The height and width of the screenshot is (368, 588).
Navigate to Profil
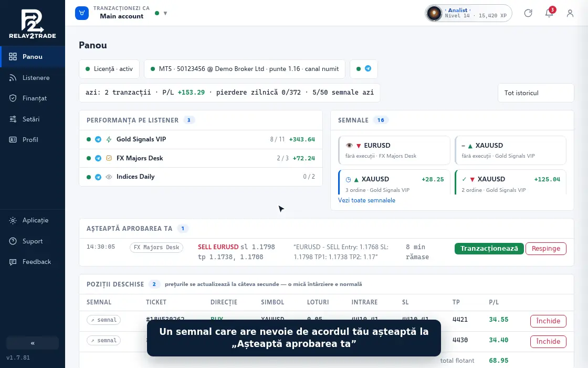point(33,140)
